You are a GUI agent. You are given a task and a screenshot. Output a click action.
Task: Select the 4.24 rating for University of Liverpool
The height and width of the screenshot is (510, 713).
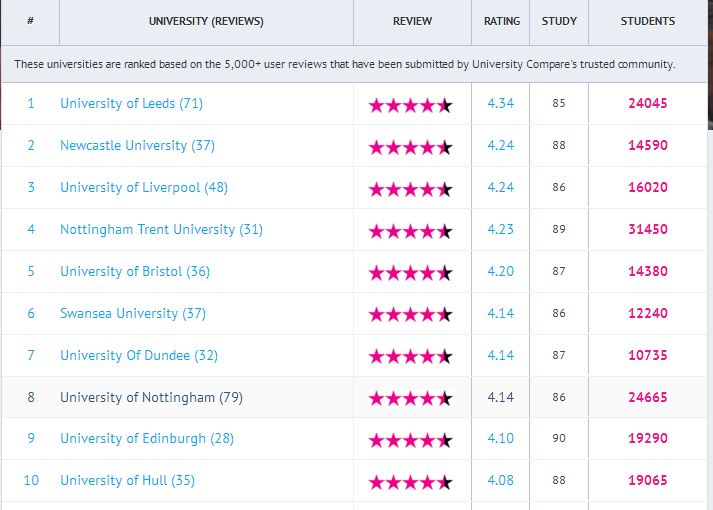coord(501,187)
